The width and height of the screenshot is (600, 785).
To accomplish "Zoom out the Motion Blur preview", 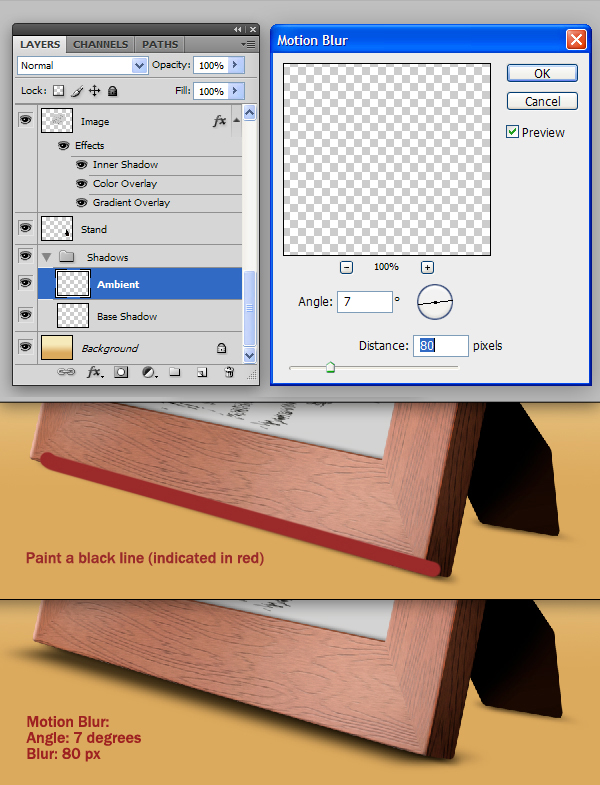I will click(x=346, y=267).
